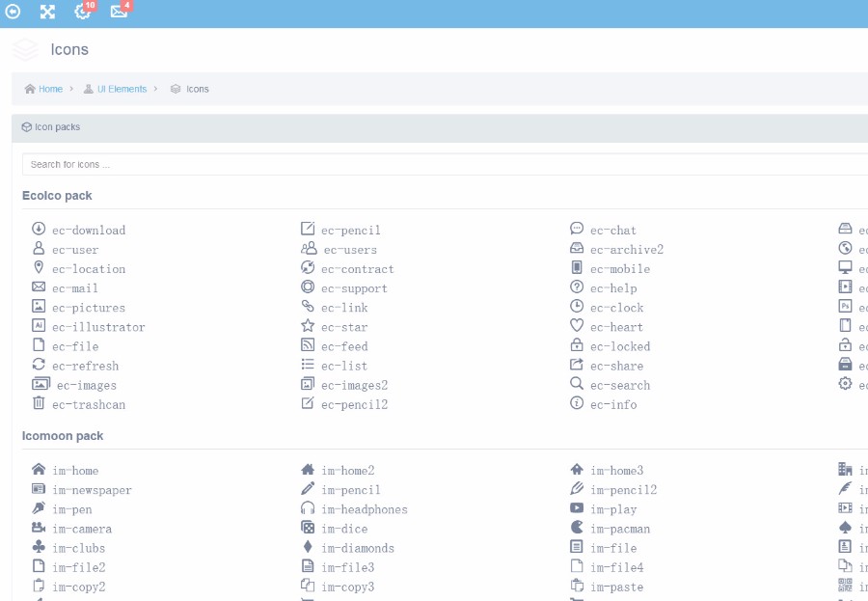Click the ec-file label text
The image size is (868, 601).
pyautogui.click(x=75, y=346)
